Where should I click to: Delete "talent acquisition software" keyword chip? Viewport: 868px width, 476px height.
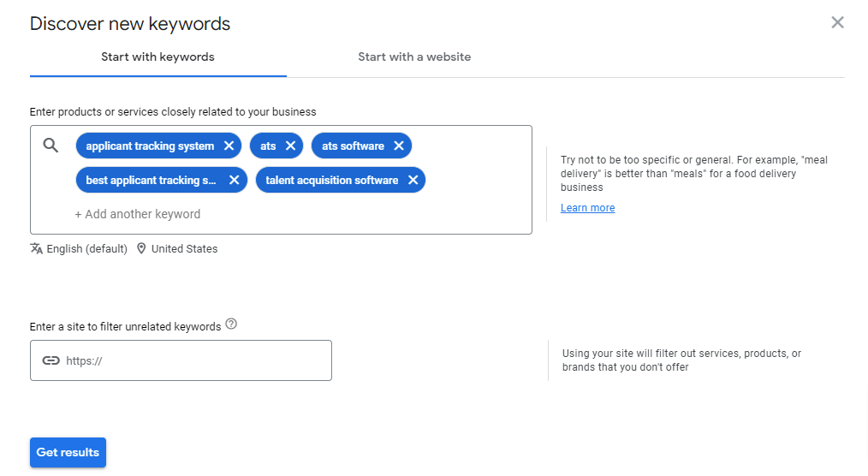click(413, 181)
